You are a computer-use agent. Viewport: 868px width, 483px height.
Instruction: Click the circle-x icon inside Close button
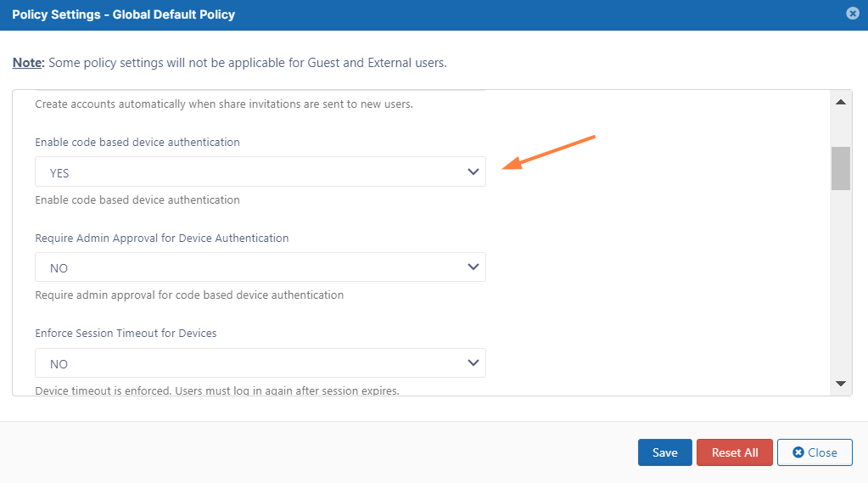[x=798, y=452]
